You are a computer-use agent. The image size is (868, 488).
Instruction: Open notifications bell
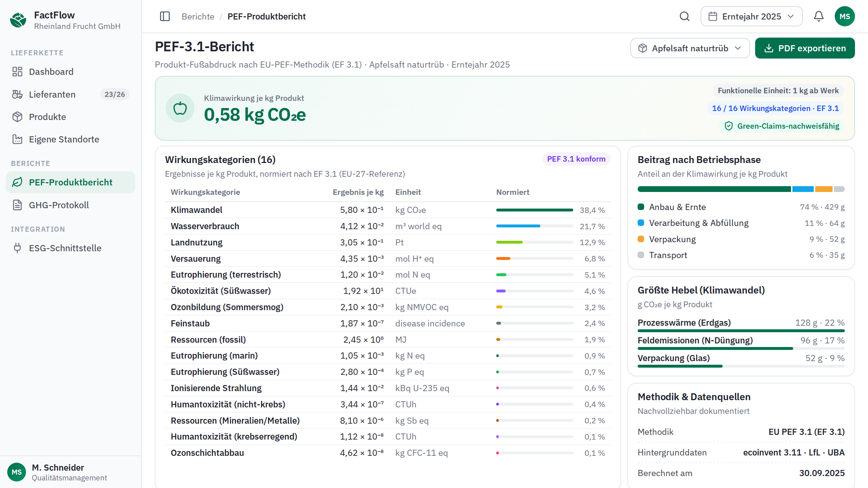[819, 16]
